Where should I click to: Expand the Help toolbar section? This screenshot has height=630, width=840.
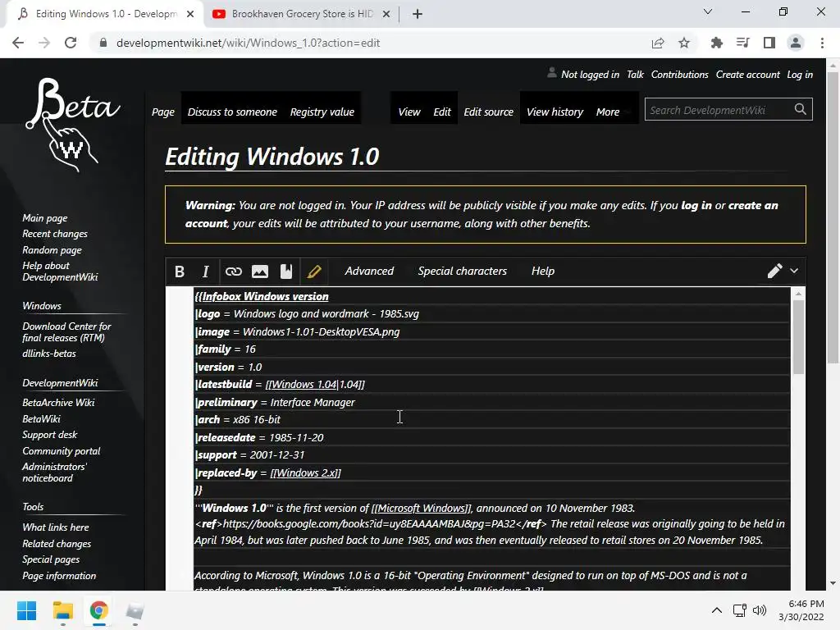point(543,271)
